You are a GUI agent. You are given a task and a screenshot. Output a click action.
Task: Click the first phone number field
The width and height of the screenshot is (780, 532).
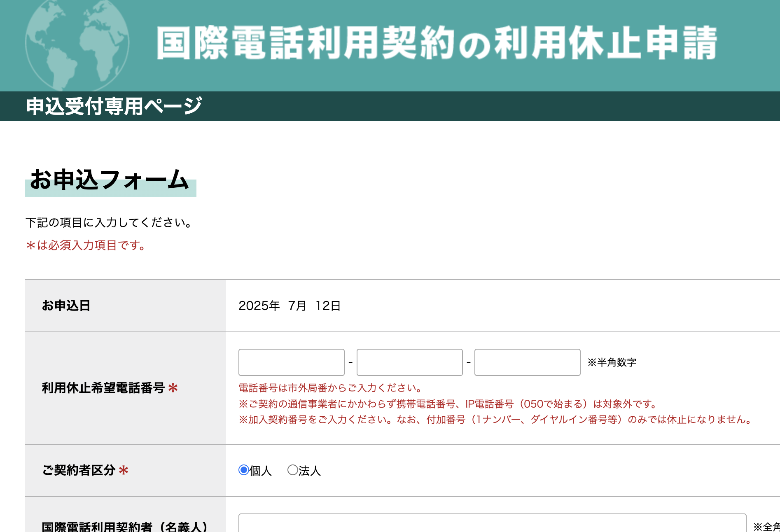pos(292,362)
